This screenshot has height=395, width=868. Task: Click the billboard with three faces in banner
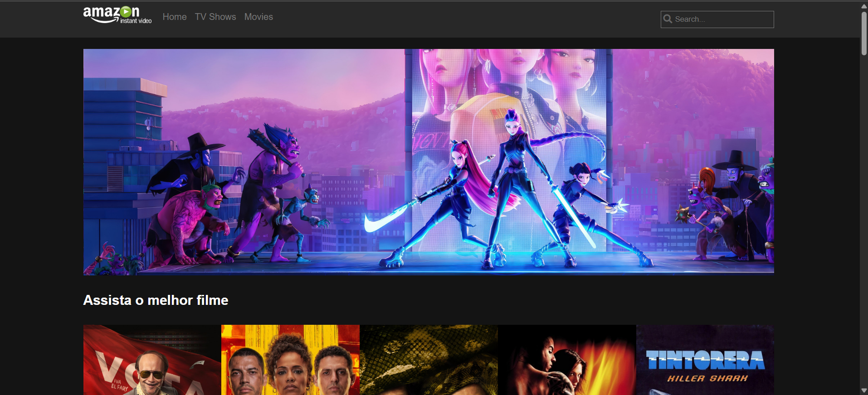coord(508,149)
